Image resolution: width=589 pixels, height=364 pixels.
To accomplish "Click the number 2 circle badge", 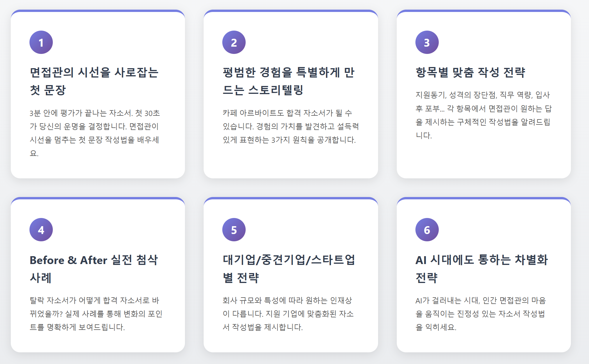I will pos(234,42).
